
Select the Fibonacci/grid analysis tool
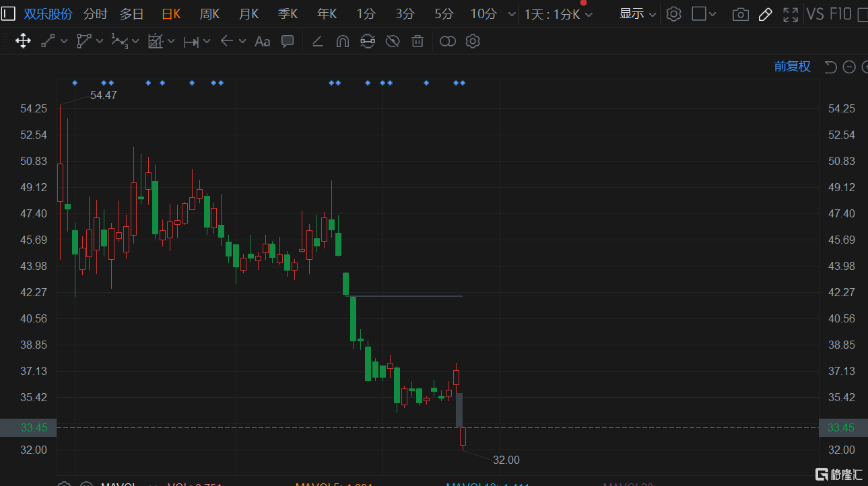pyautogui.click(x=156, y=42)
